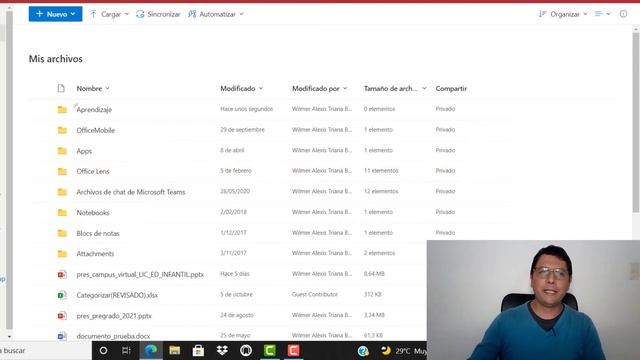Open green Camtasia icon in taskbar

tap(270, 351)
